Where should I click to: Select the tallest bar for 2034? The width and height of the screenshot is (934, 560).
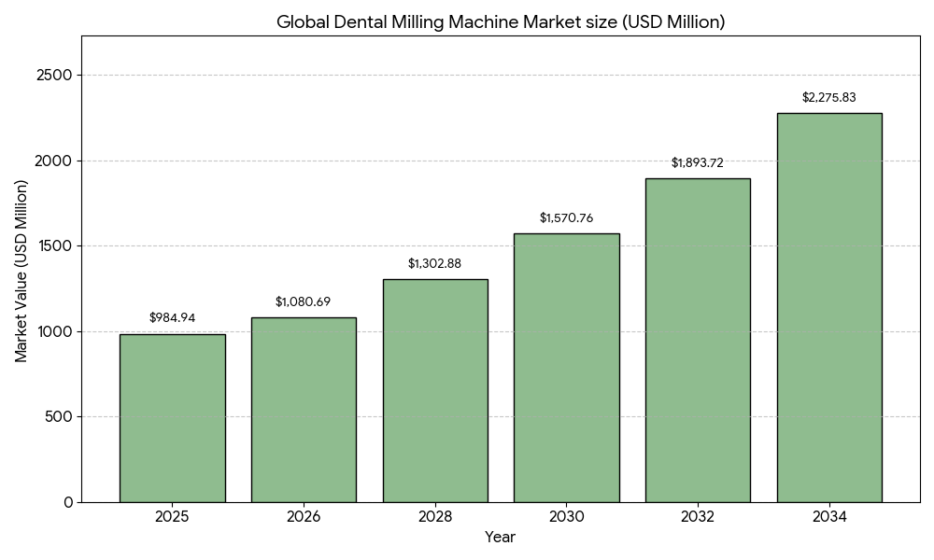(829, 307)
